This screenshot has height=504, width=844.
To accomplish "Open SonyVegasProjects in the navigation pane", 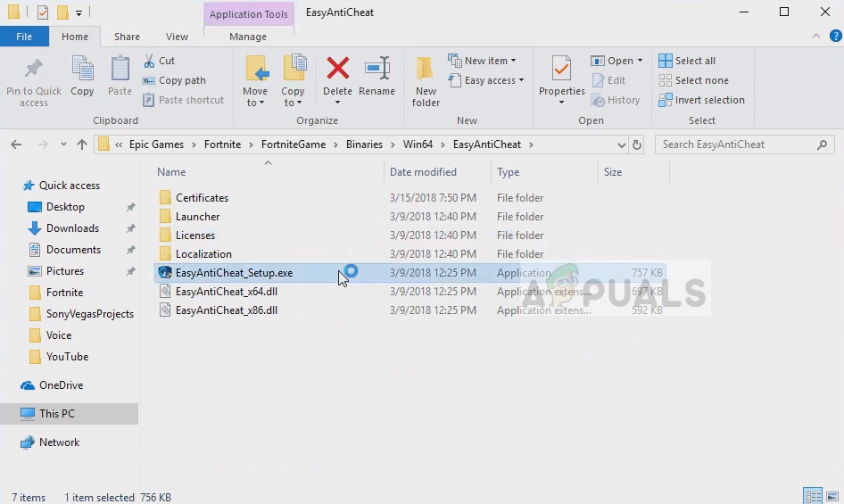I will pyautogui.click(x=90, y=314).
